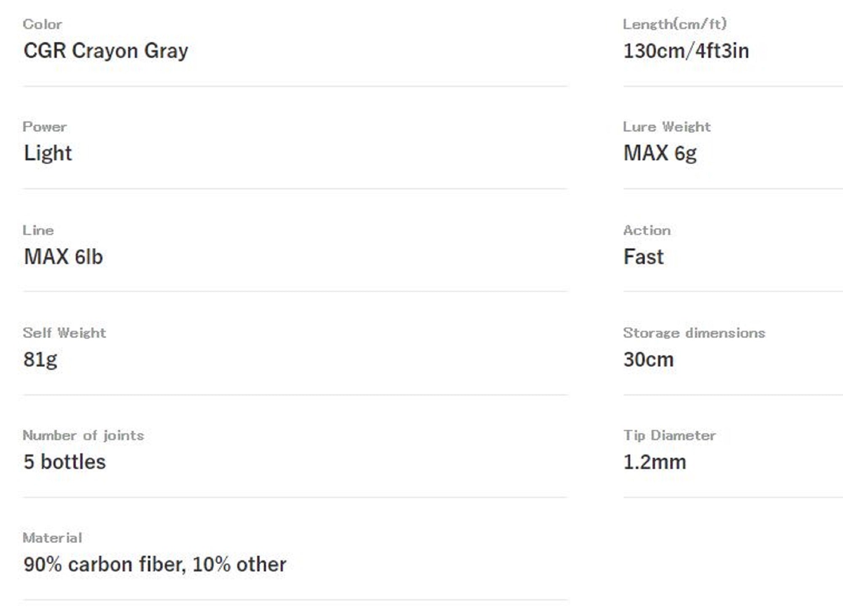Select the MAX 6g value
The height and width of the screenshot is (616, 843).
coord(660,153)
